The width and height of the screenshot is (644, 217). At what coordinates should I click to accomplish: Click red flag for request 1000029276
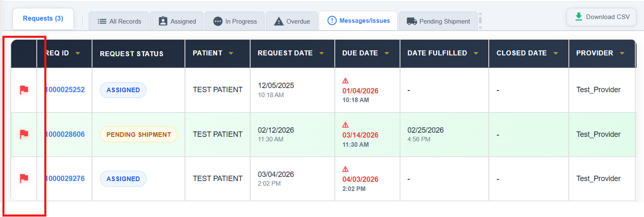(24, 179)
